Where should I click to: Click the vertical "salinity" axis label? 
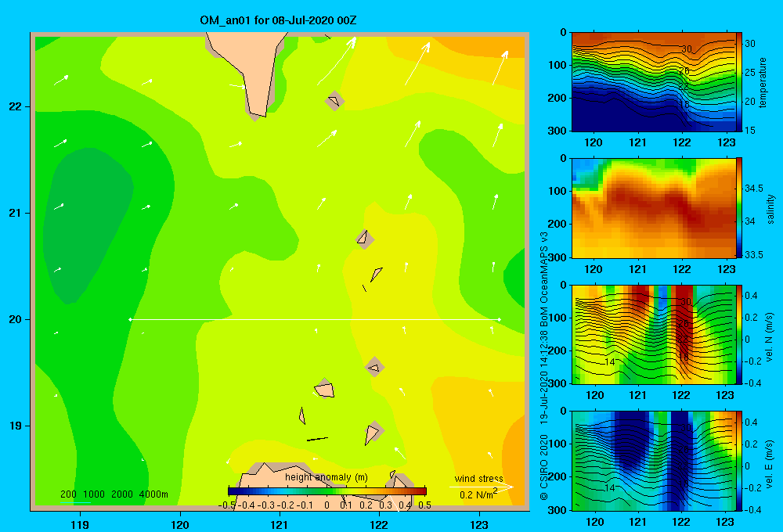point(770,209)
